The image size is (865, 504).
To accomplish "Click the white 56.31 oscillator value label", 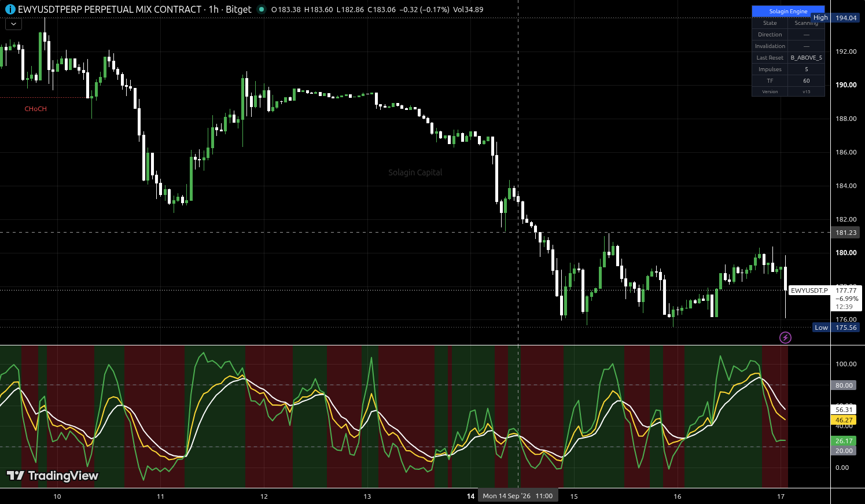I will (844, 410).
